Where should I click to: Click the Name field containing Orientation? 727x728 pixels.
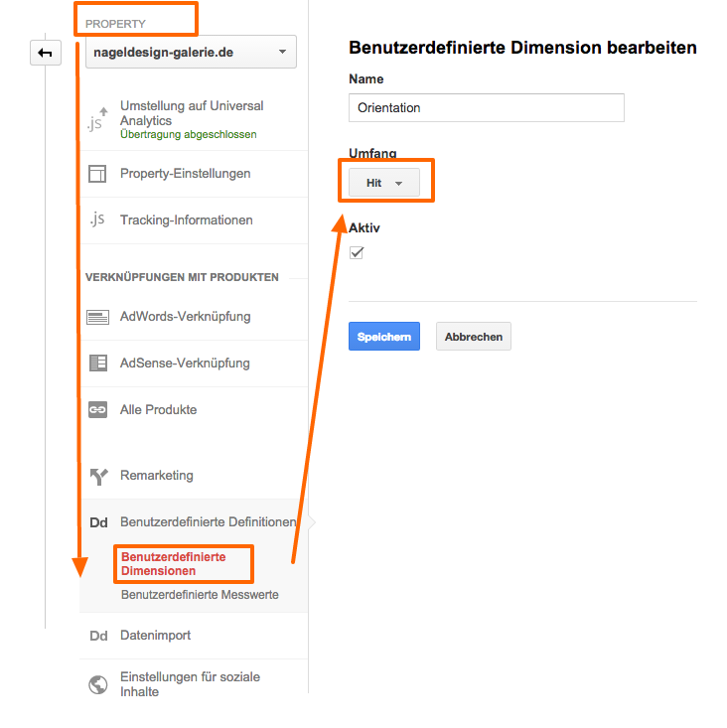point(486,107)
